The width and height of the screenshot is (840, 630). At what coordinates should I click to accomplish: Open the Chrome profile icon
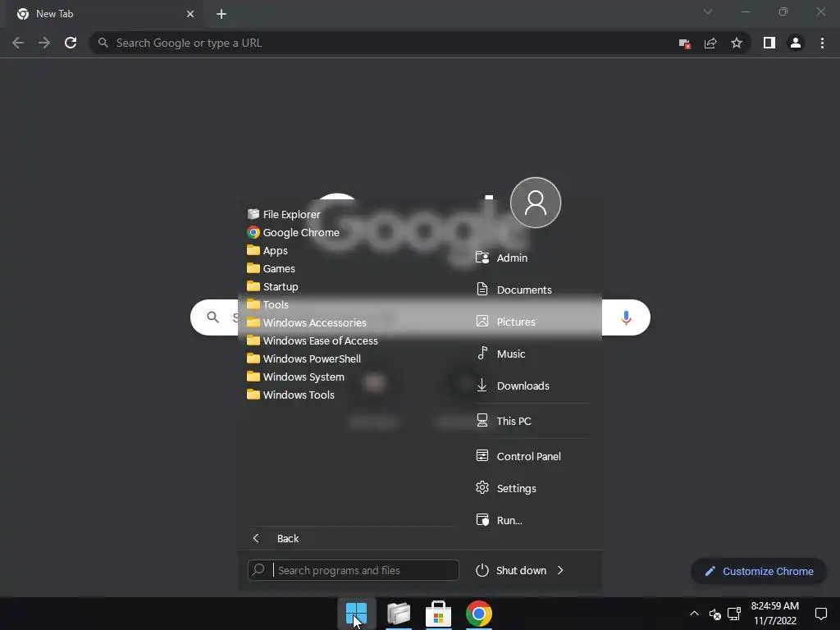(x=796, y=43)
